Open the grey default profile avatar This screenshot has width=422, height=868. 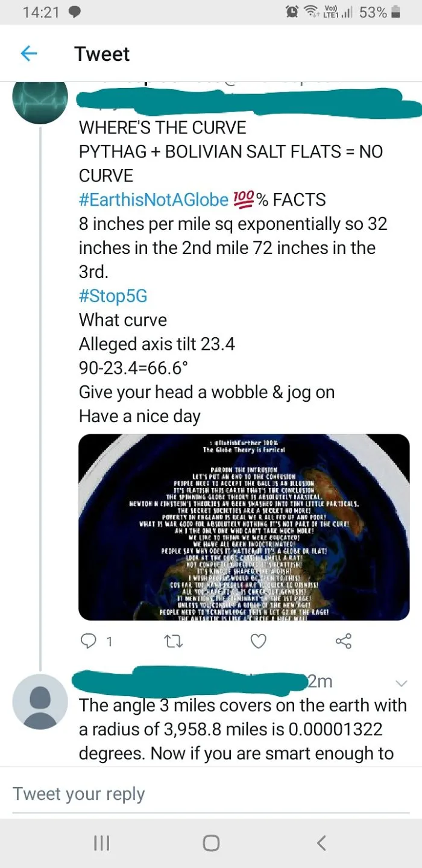pyautogui.click(x=40, y=702)
